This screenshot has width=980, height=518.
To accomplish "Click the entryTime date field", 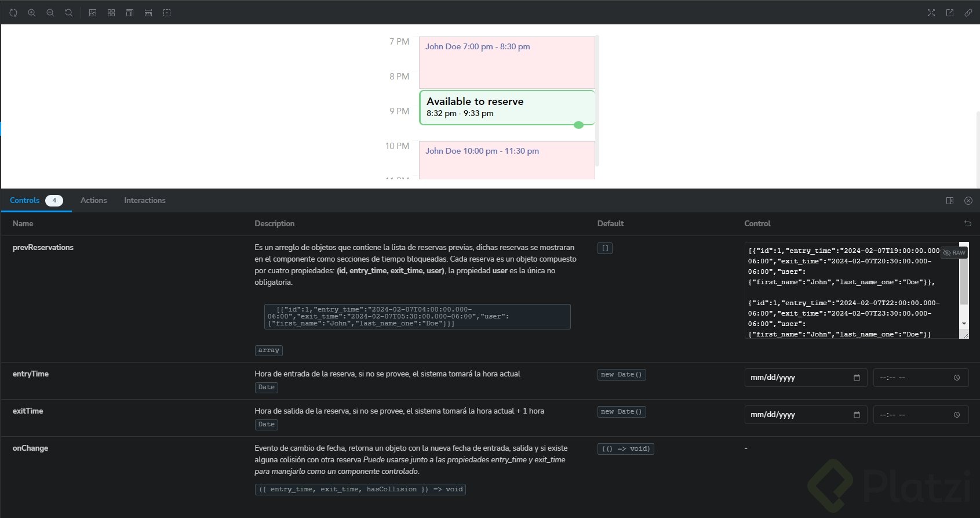I will 806,378.
